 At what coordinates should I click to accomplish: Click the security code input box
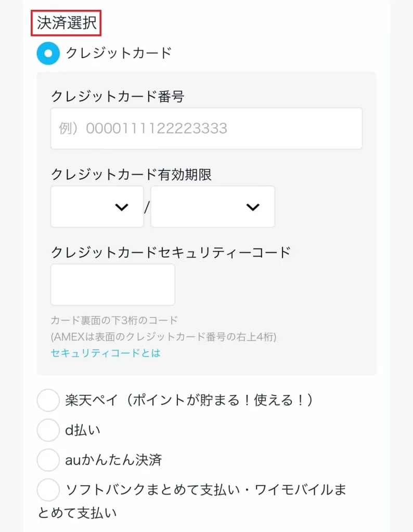(x=112, y=285)
